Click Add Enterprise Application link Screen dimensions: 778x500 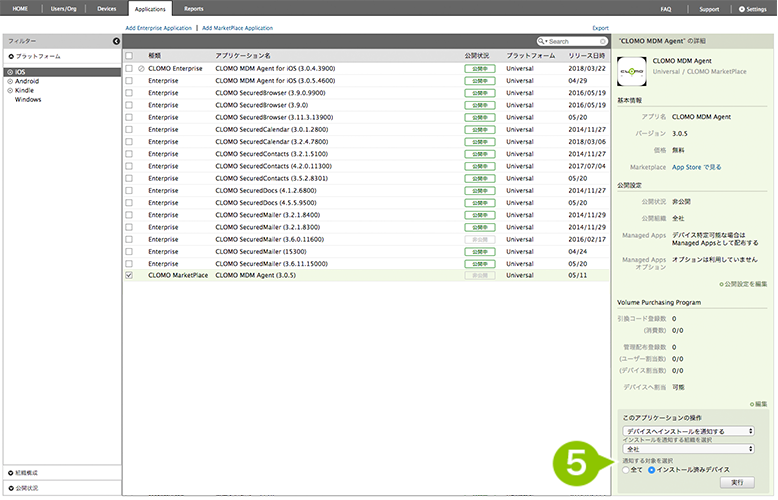point(158,28)
